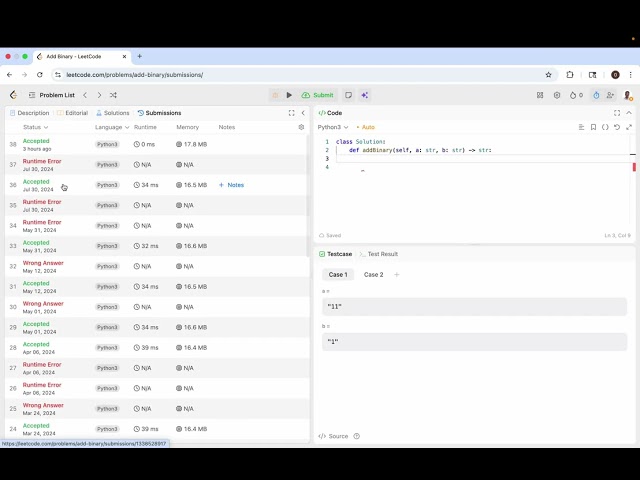Choose Python3 language dropdown in editor
Screen dimensions: 640x480
(333, 127)
